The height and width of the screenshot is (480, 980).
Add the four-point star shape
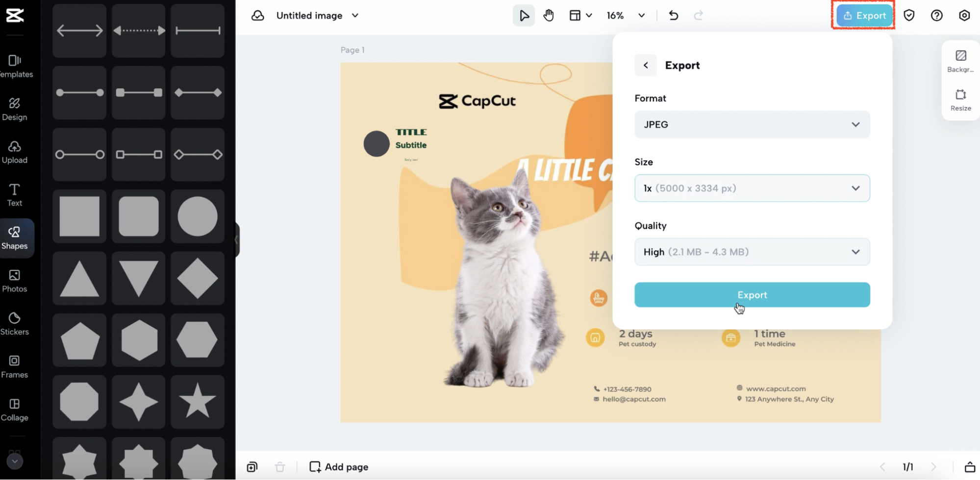point(139,402)
